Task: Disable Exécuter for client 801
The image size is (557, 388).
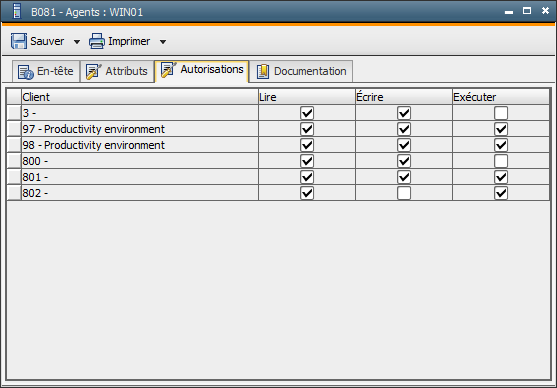Action: [501, 177]
